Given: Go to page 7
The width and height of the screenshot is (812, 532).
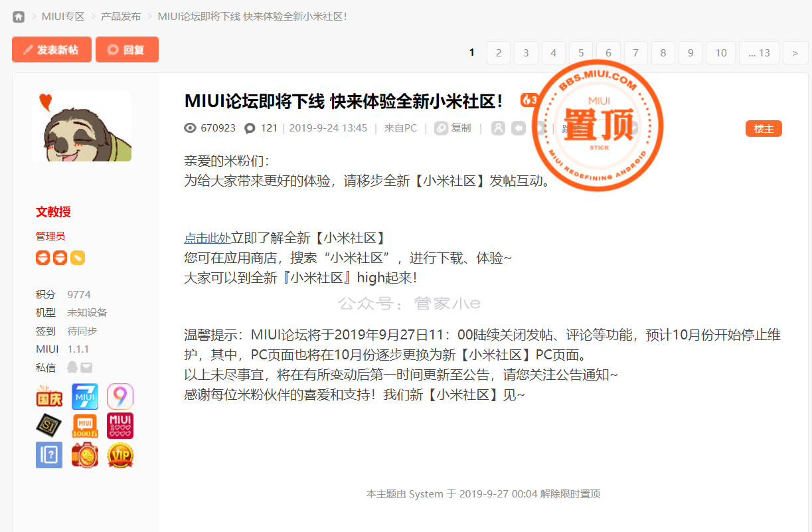Looking at the screenshot, I should 635,52.
